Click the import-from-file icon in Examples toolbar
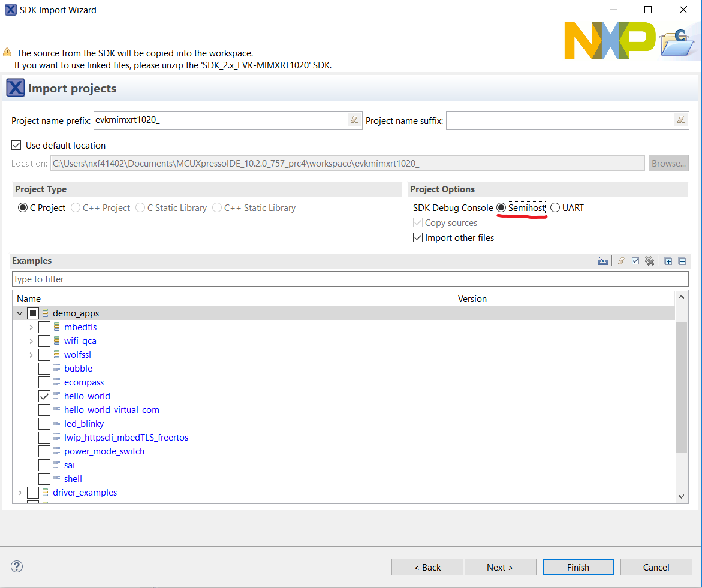The image size is (702, 588). [x=603, y=261]
